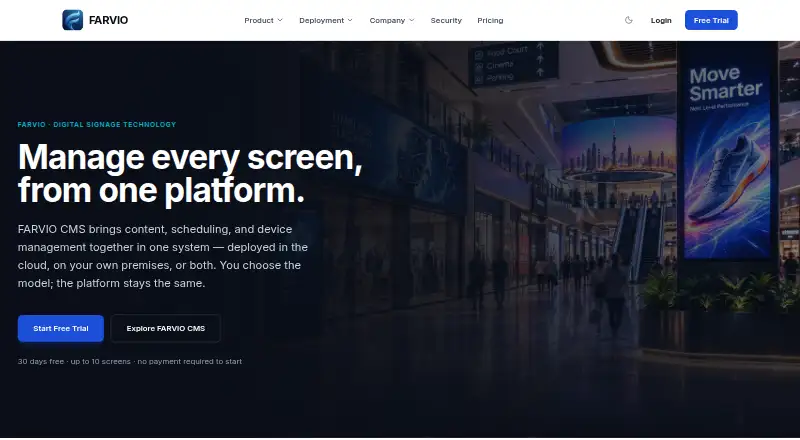Click the Login link
Image resolution: width=800 pixels, height=440 pixels.
click(x=661, y=20)
